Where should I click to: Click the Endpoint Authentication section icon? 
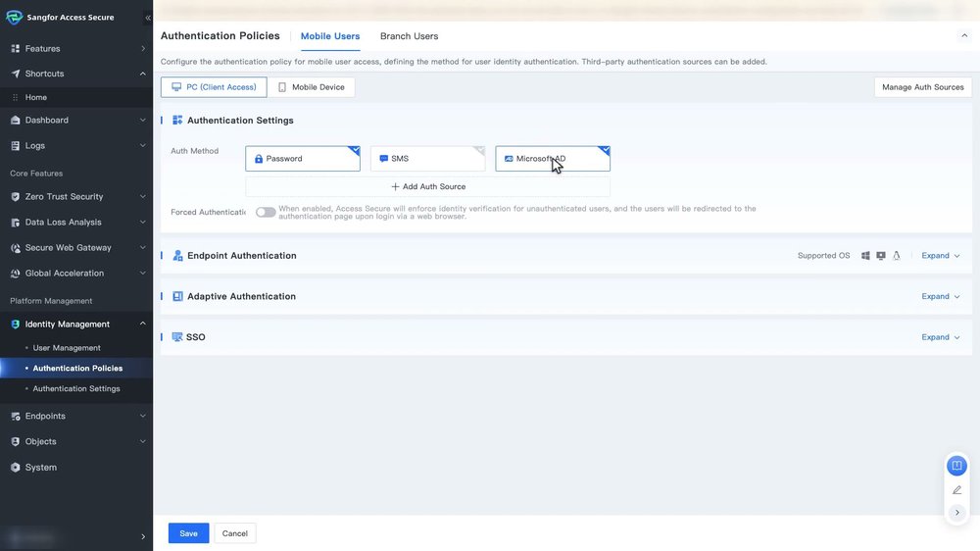[x=177, y=255]
